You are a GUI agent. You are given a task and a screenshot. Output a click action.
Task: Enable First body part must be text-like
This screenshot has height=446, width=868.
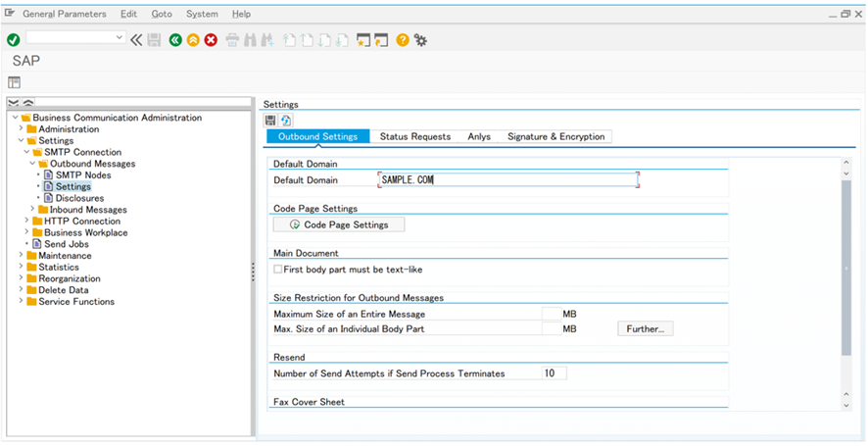(x=278, y=270)
